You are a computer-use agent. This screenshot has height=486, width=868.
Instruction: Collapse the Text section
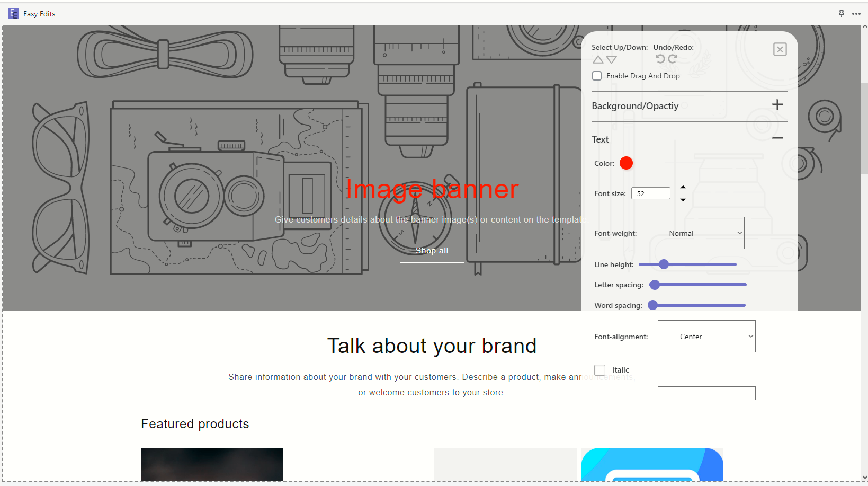777,138
